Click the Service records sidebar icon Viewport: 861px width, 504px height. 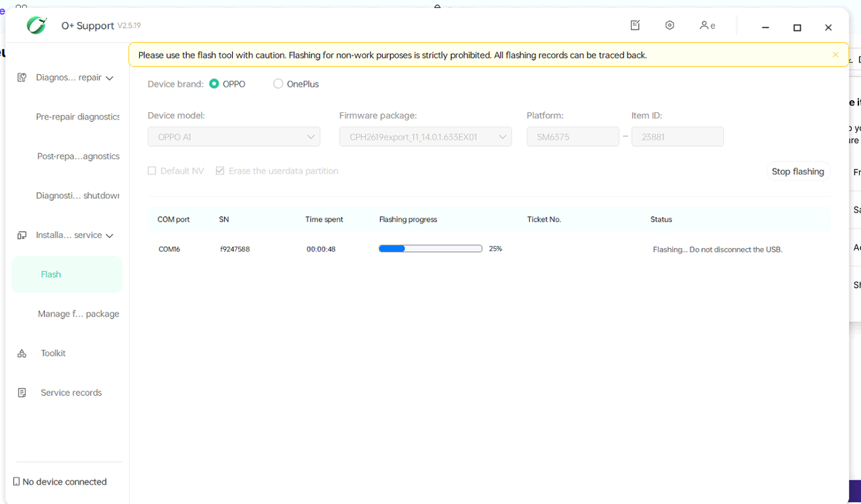click(x=21, y=392)
